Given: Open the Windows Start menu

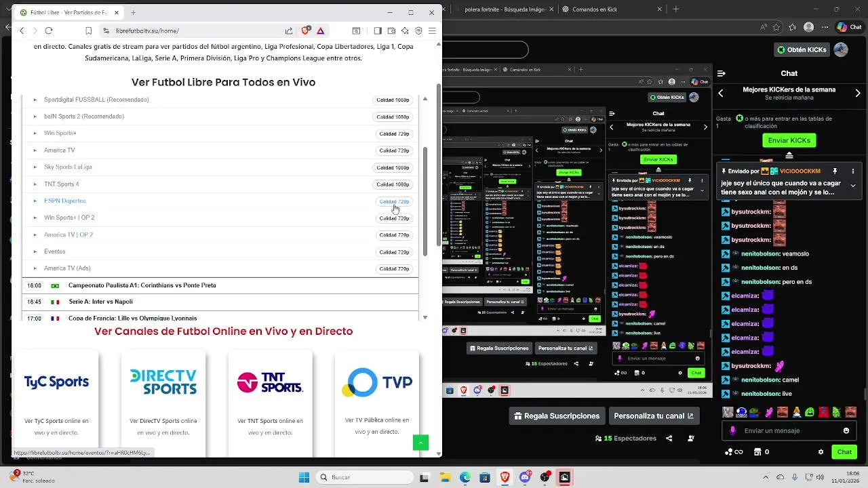Looking at the screenshot, I should (x=304, y=477).
